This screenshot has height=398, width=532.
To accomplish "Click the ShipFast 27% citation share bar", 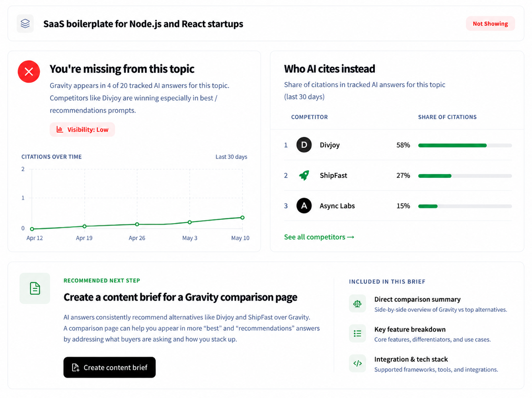I will 465,176.
